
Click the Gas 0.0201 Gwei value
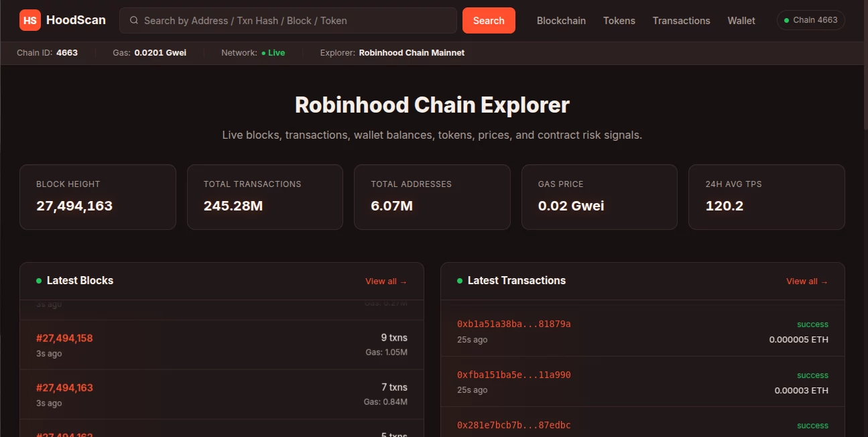pos(160,52)
